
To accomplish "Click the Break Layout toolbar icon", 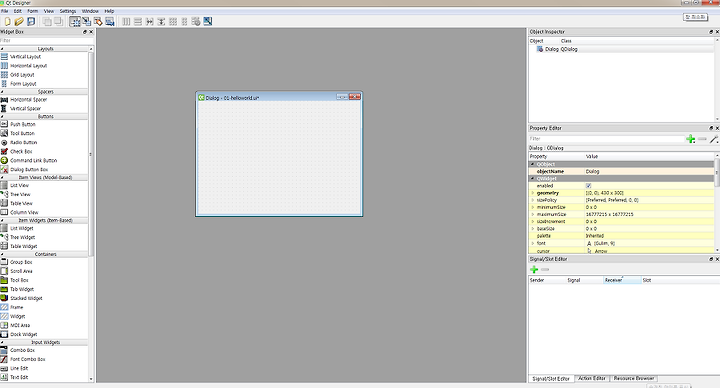I will tap(196, 22).
